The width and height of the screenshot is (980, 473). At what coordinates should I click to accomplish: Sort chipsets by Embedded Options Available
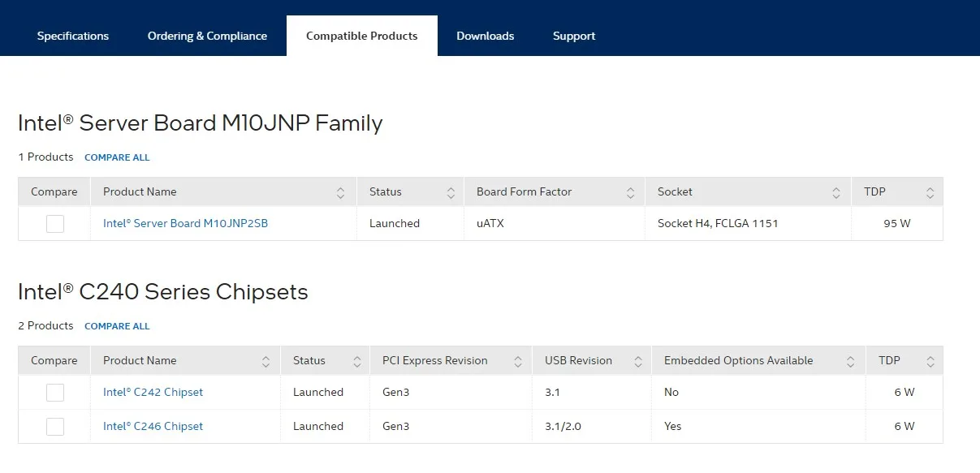coord(850,361)
